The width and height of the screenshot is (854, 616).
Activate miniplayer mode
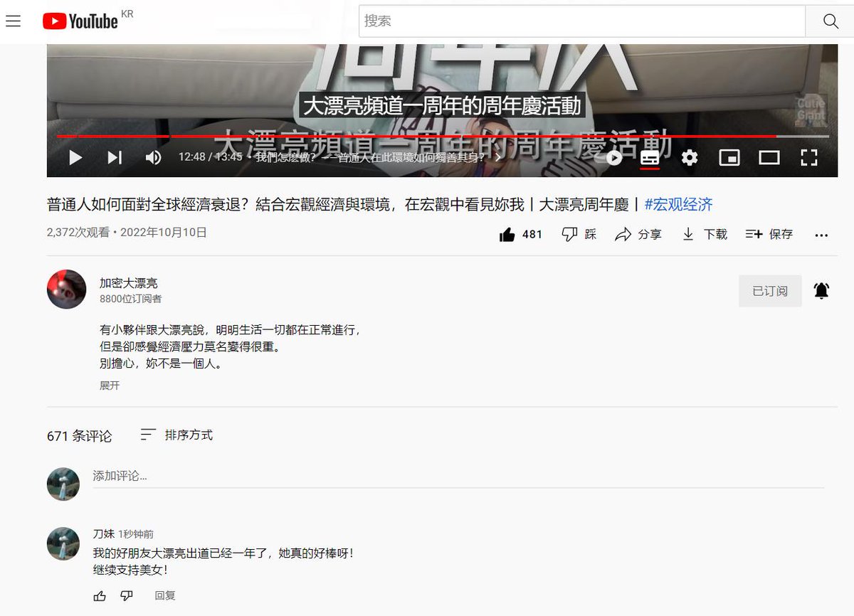pos(729,157)
